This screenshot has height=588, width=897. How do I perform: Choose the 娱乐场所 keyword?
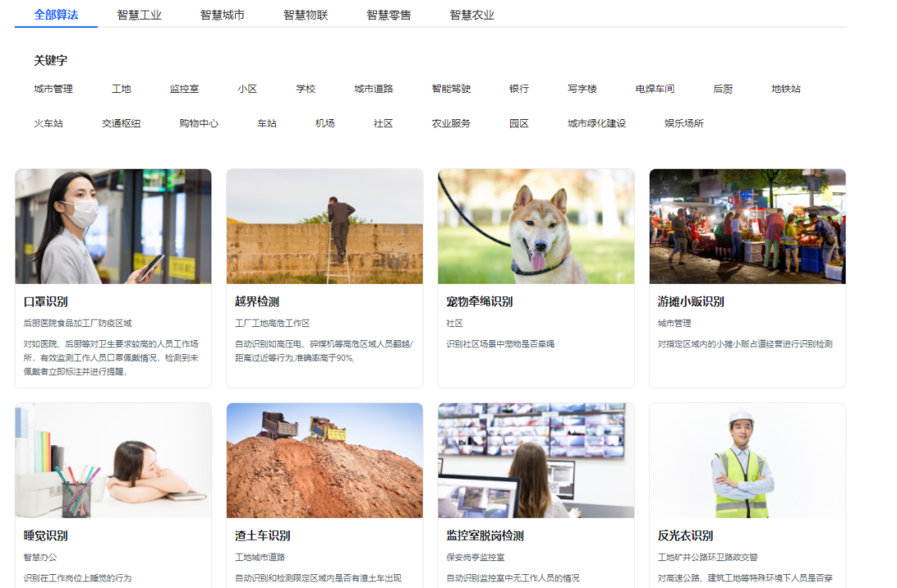point(684,123)
